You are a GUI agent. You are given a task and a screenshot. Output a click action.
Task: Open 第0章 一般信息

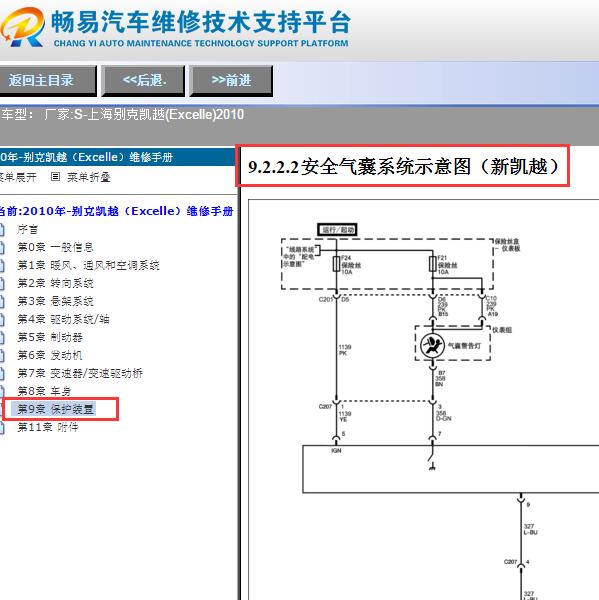55,248
